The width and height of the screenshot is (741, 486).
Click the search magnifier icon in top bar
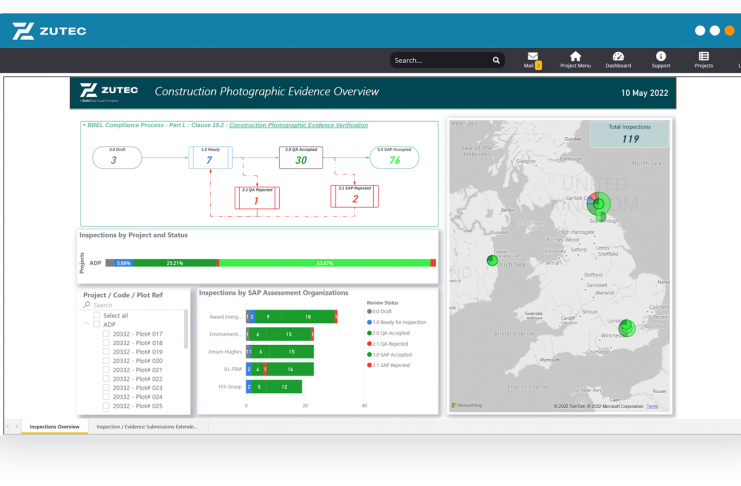coord(496,60)
